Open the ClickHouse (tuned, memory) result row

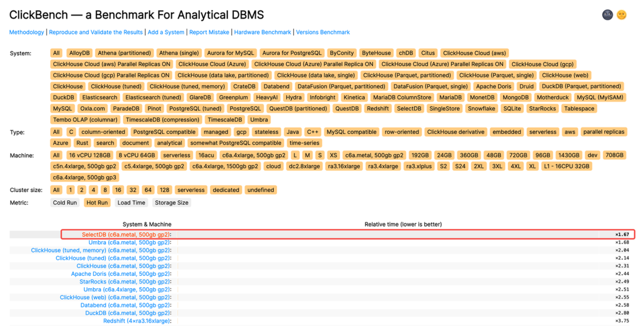pyautogui.click(x=101, y=250)
